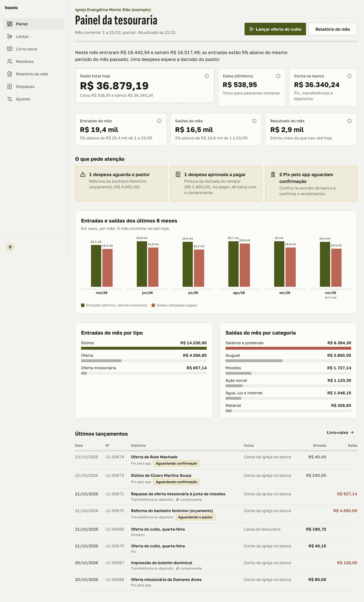Screen dimensions: 364x602
Task: Open Despesas in the sidebar
Action: [x=34, y=86]
